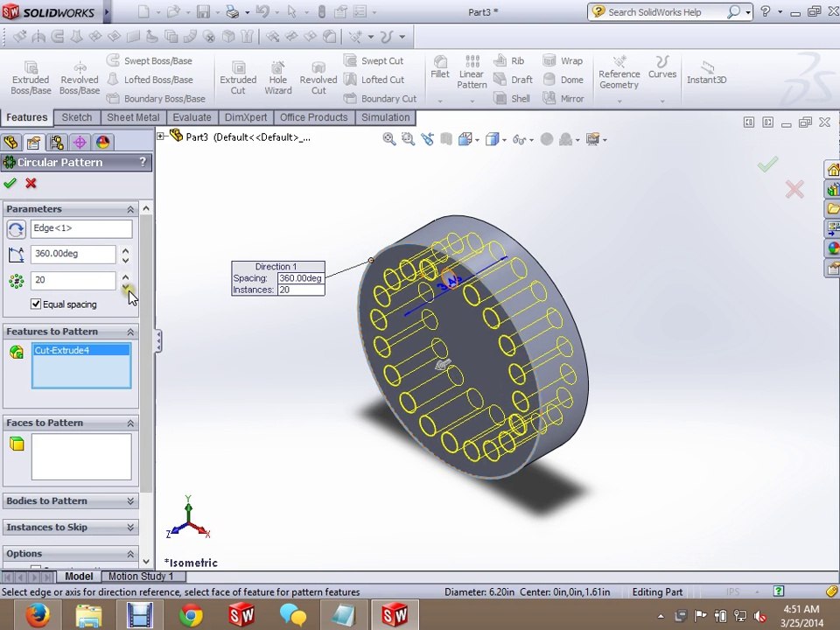Cancel Circular Pattern with red X

31,183
